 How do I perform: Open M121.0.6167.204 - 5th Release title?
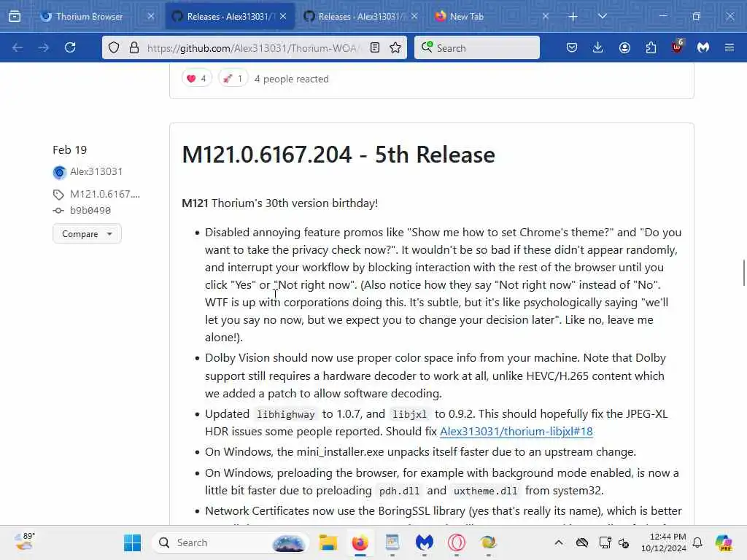(338, 155)
